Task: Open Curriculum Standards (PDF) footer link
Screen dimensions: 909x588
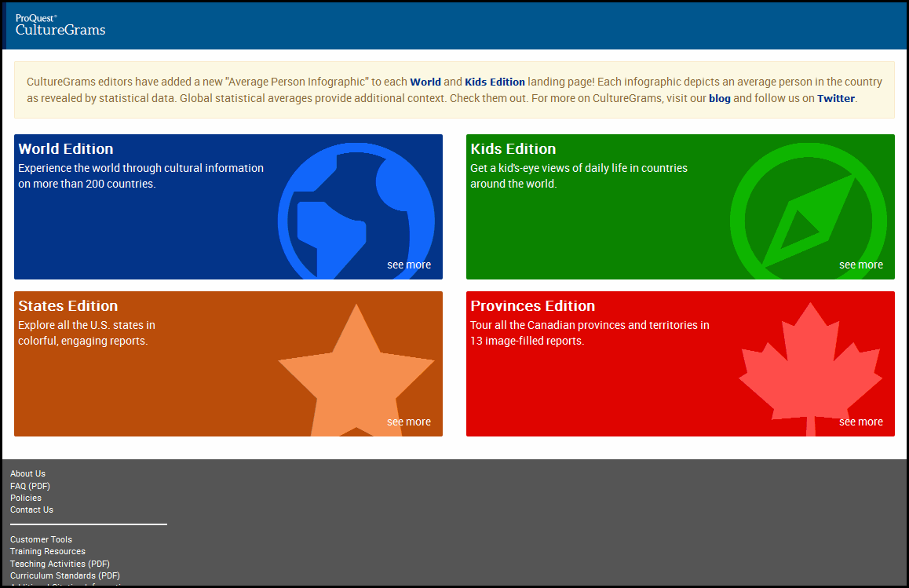Action: (65, 575)
